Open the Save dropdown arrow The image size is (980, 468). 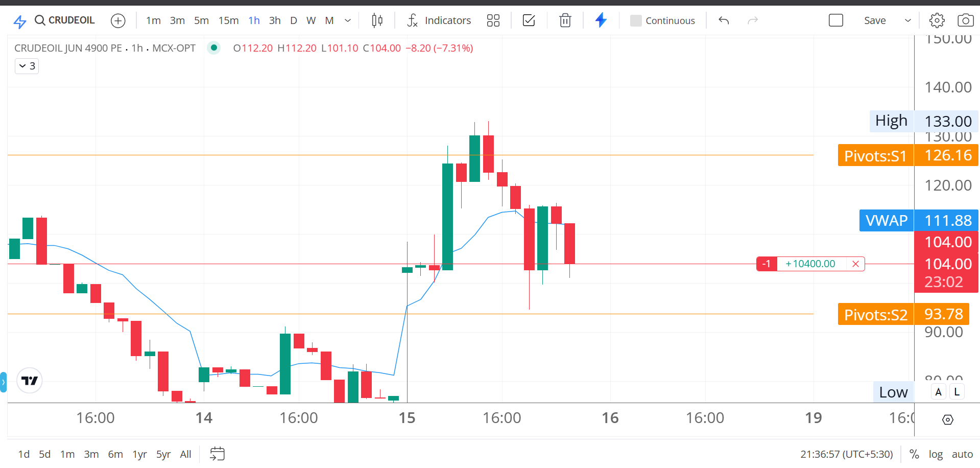(x=907, y=20)
